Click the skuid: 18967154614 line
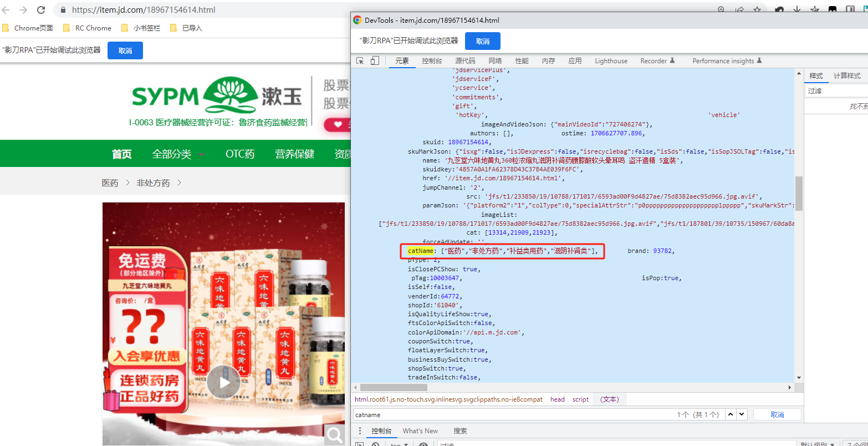 click(x=456, y=142)
